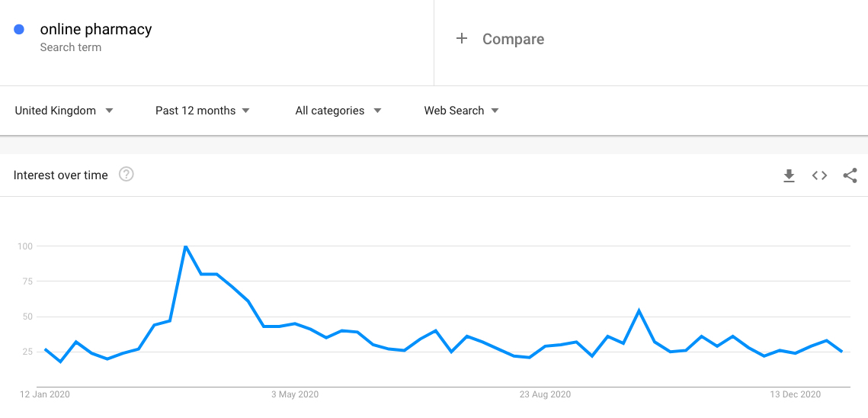
Task: Expand the Past 12 months time filter
Action: [x=202, y=111]
